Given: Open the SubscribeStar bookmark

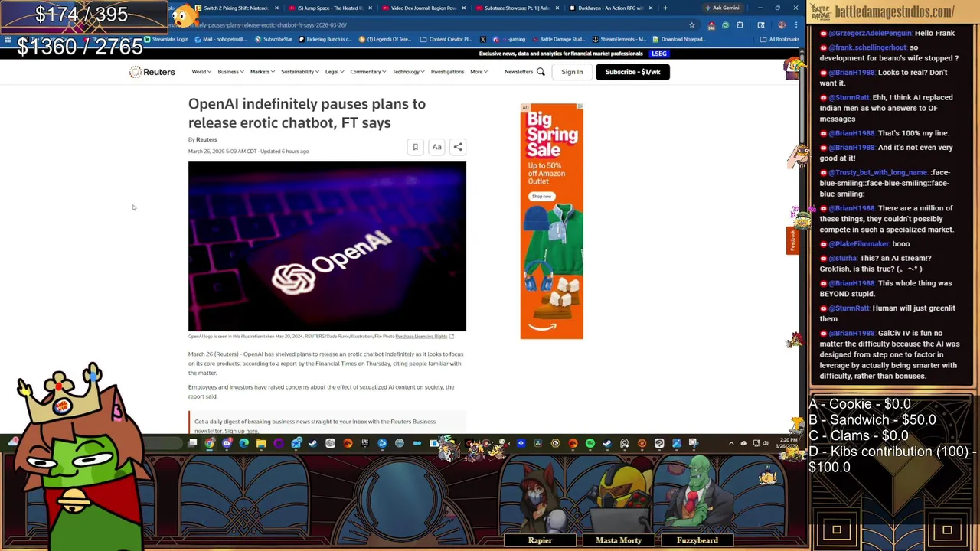Looking at the screenshot, I should pos(273,39).
